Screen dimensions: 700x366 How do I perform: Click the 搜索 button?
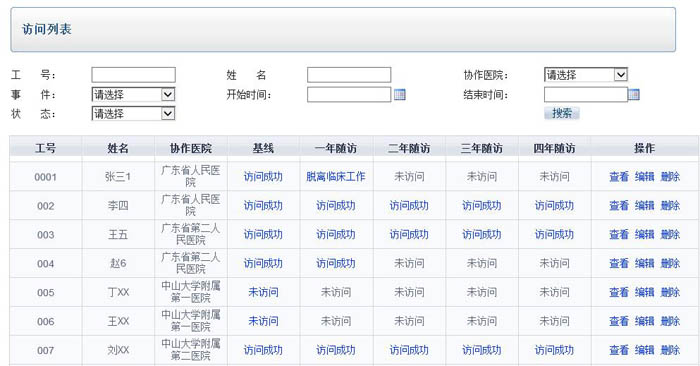[562, 113]
